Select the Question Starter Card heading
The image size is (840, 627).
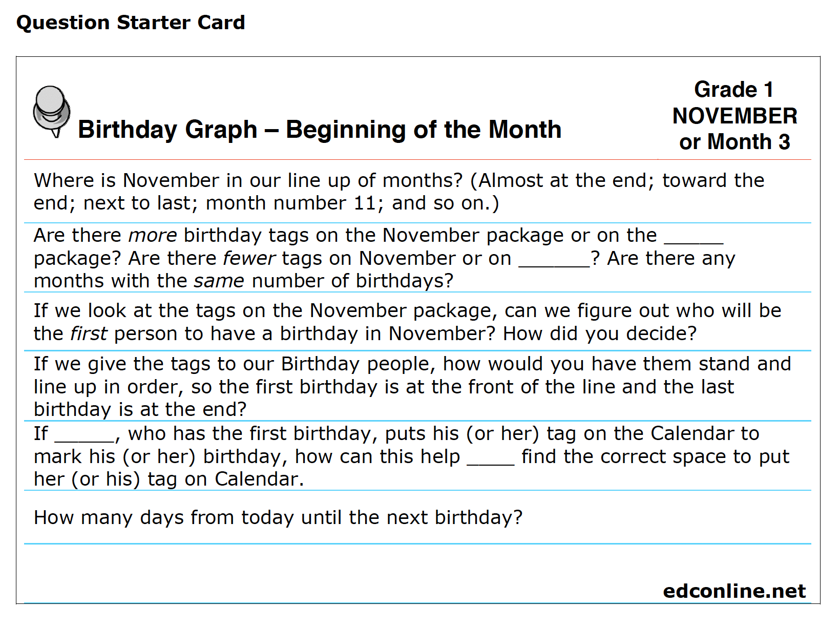[131, 23]
